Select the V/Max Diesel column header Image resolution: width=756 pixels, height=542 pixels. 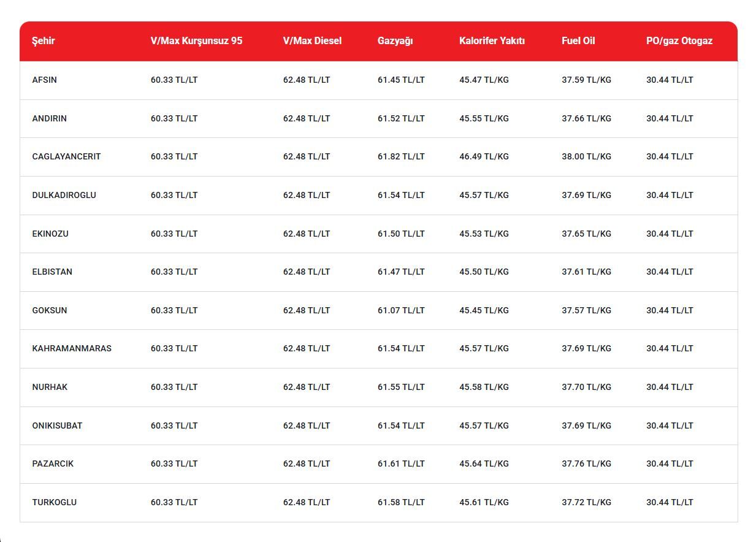312,41
